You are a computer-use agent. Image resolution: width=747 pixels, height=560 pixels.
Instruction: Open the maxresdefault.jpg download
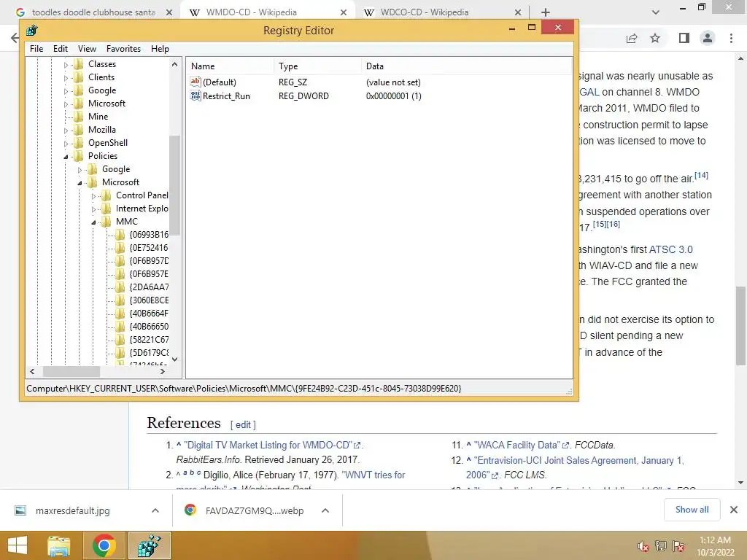(x=72, y=510)
